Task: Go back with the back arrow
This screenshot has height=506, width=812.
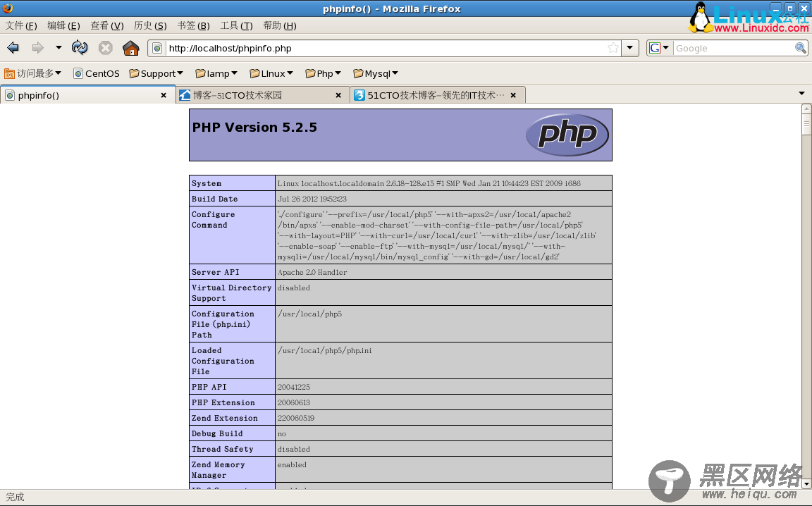Action: click(13, 48)
